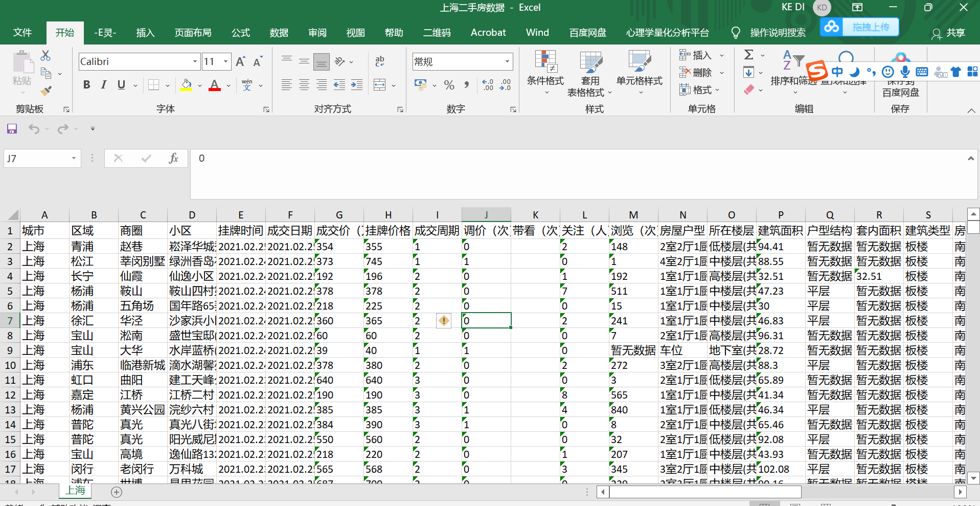Toggle italic formatting

tap(104, 85)
